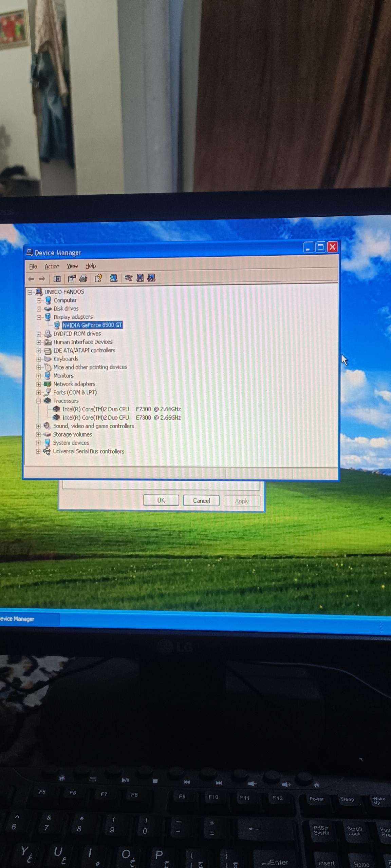391x868 pixels.
Task: Collapse the Display adapters category
Action: click(x=39, y=317)
